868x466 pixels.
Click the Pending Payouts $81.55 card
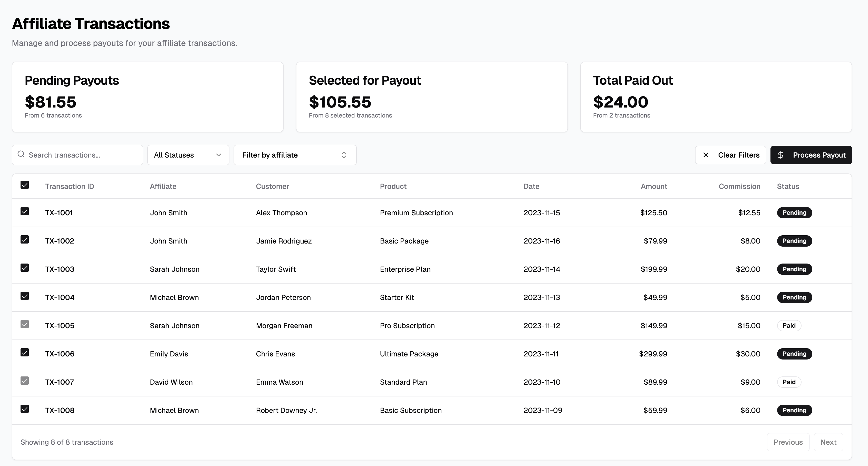[148, 97]
